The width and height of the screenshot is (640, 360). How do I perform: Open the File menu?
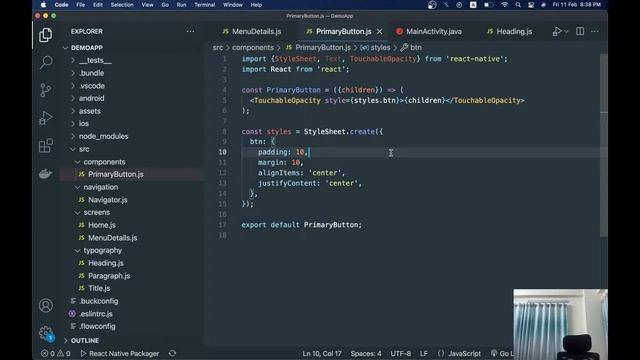[81, 5]
